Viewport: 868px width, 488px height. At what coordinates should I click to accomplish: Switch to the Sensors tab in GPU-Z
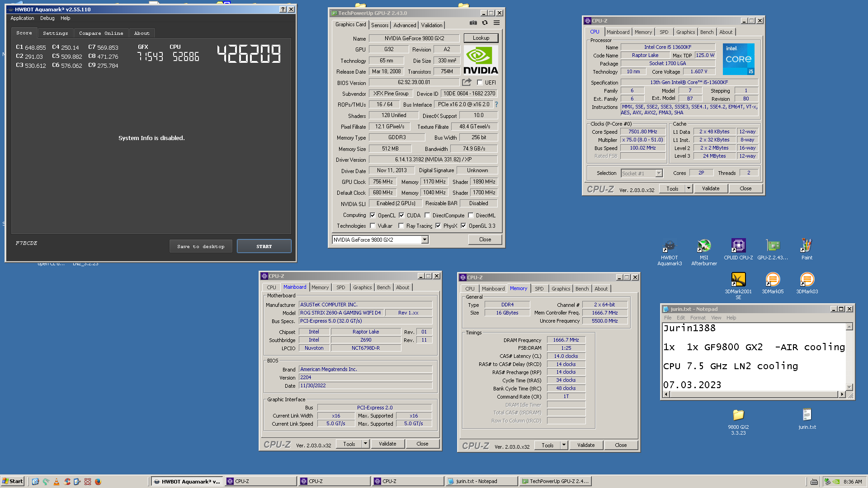click(380, 25)
